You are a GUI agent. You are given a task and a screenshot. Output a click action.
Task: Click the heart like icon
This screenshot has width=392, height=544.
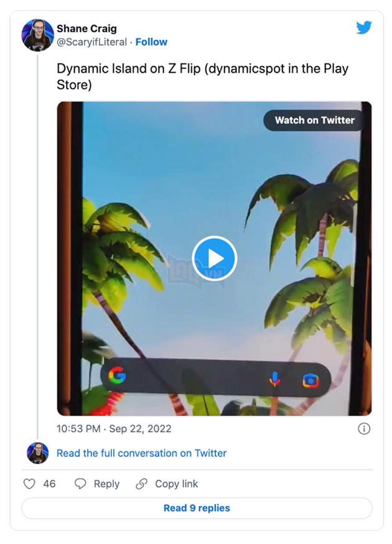coord(29,484)
